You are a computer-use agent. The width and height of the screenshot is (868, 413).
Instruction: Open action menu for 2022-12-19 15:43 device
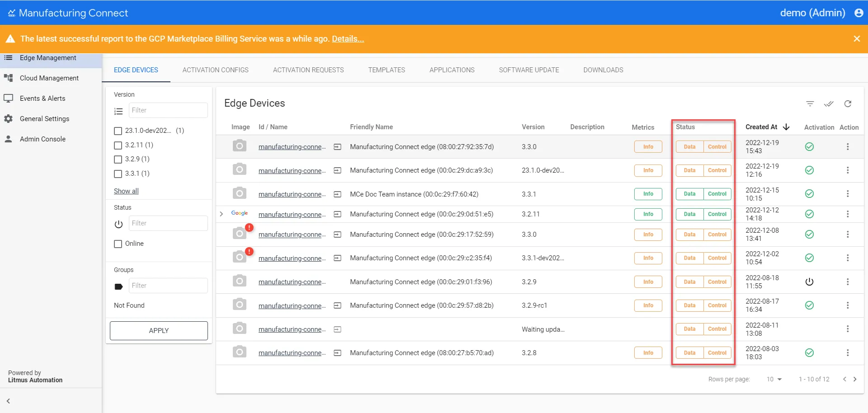pos(848,147)
